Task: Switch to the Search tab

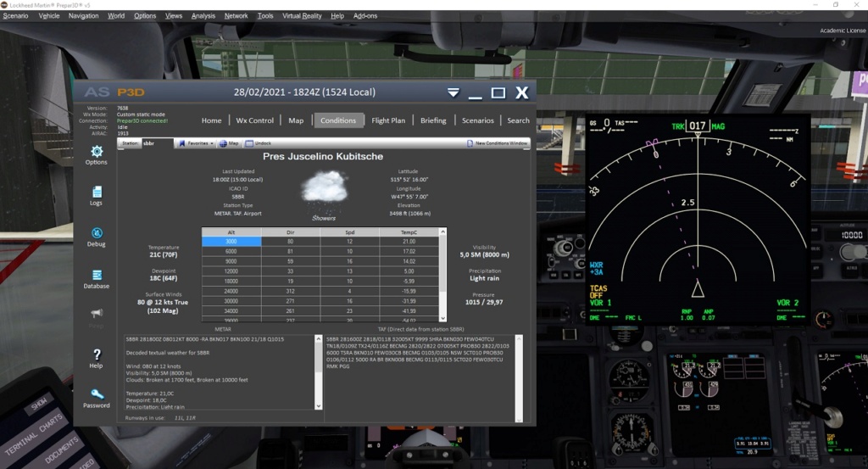Action: (x=518, y=120)
